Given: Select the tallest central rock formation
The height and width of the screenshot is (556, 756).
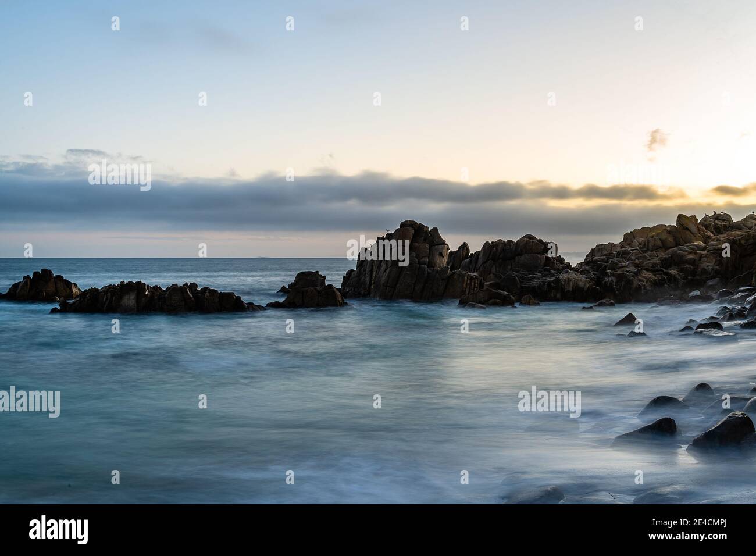Looking at the screenshot, I should pyautogui.click(x=401, y=262).
